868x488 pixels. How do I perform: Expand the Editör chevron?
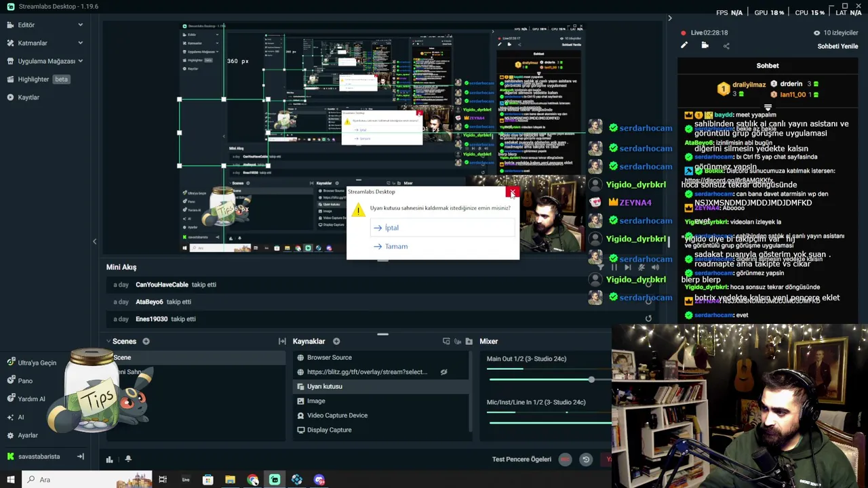pos(80,25)
